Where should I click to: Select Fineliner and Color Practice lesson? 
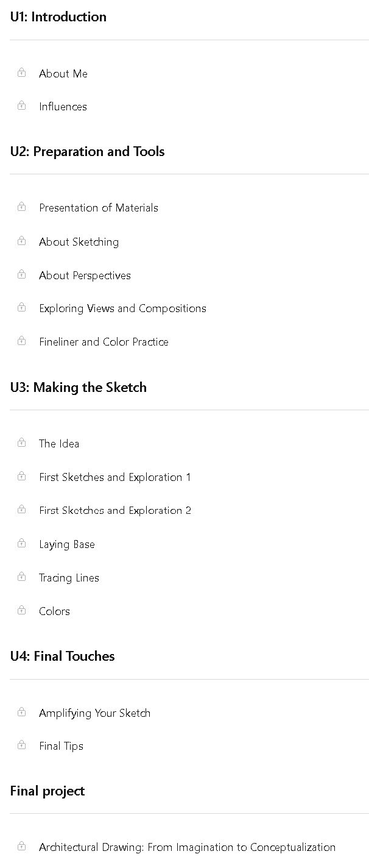(x=104, y=342)
